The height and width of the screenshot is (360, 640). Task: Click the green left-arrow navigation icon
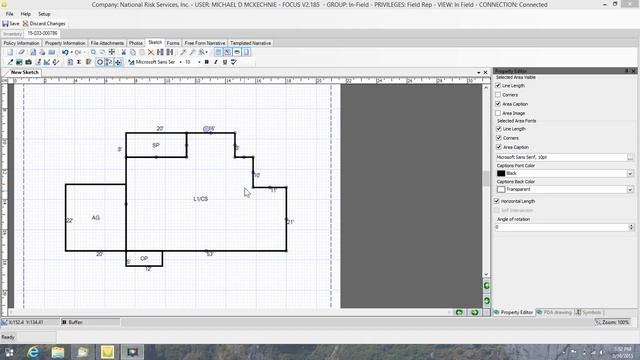[x=459, y=312]
